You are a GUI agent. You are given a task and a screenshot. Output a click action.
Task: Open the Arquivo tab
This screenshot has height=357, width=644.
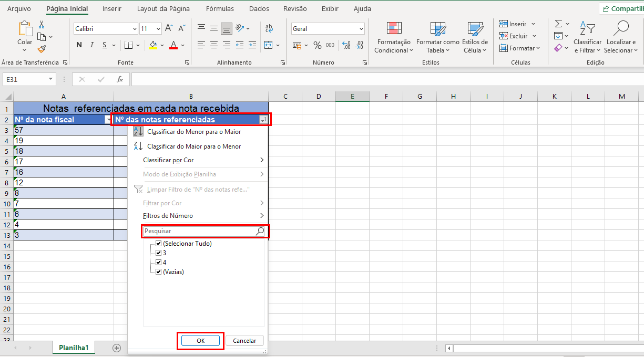point(19,9)
